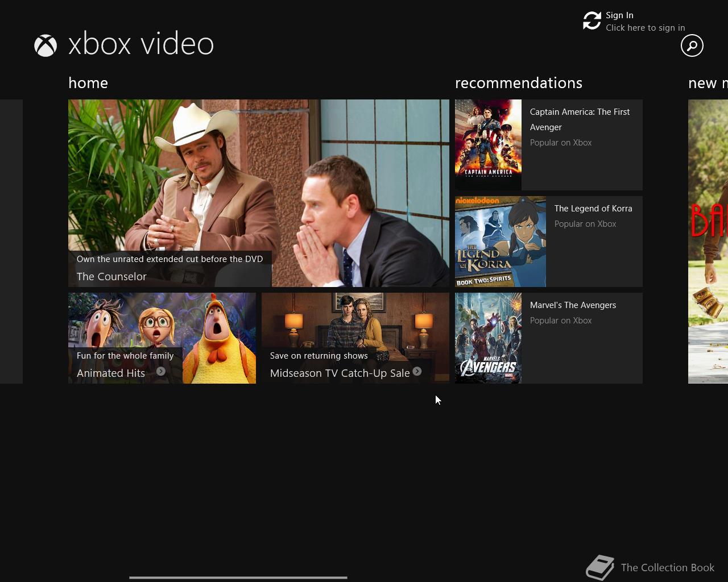Open Midseason TV Catch-Up Sale tile image
This screenshot has height=582, width=728.
(x=355, y=338)
